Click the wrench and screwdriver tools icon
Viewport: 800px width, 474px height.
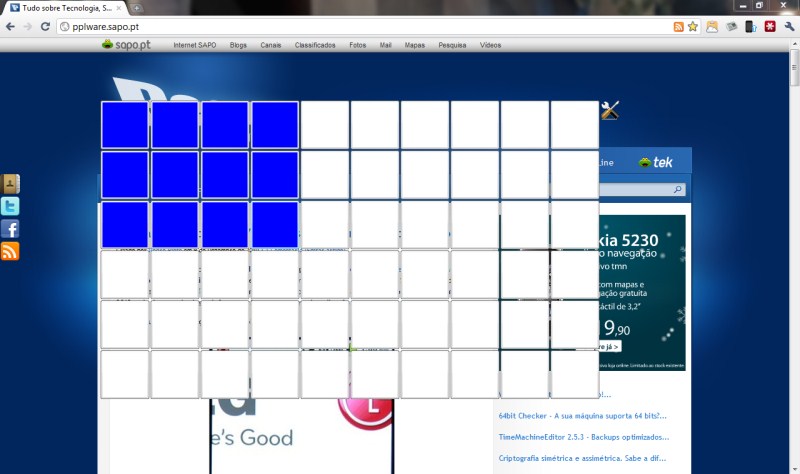click(610, 110)
